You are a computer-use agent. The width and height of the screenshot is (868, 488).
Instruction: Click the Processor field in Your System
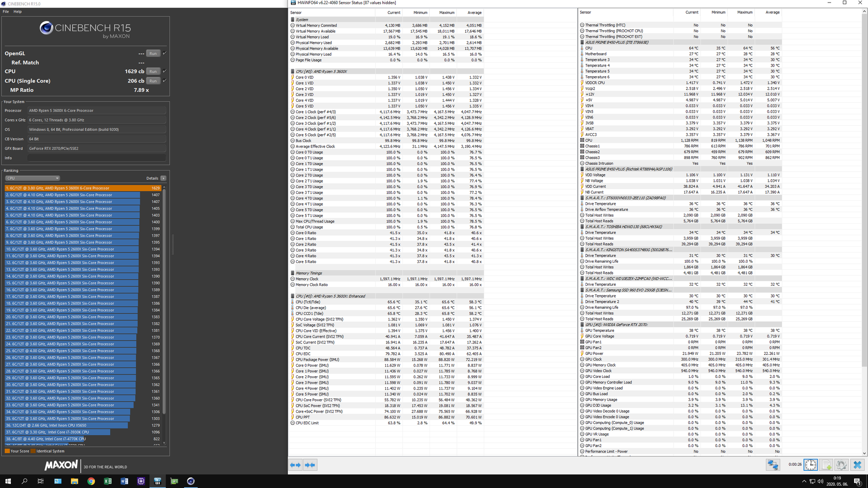pos(97,111)
